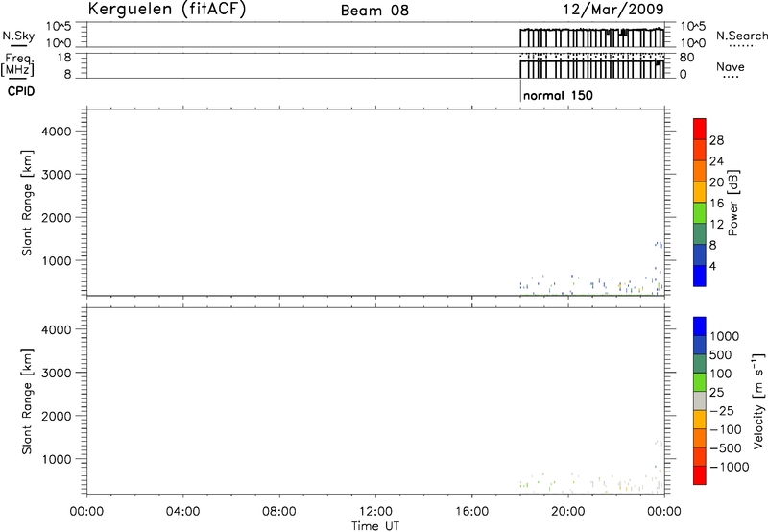Click the blue echo cluster near 1400 km in power panel
The height and width of the screenshot is (532, 768).
tap(659, 244)
